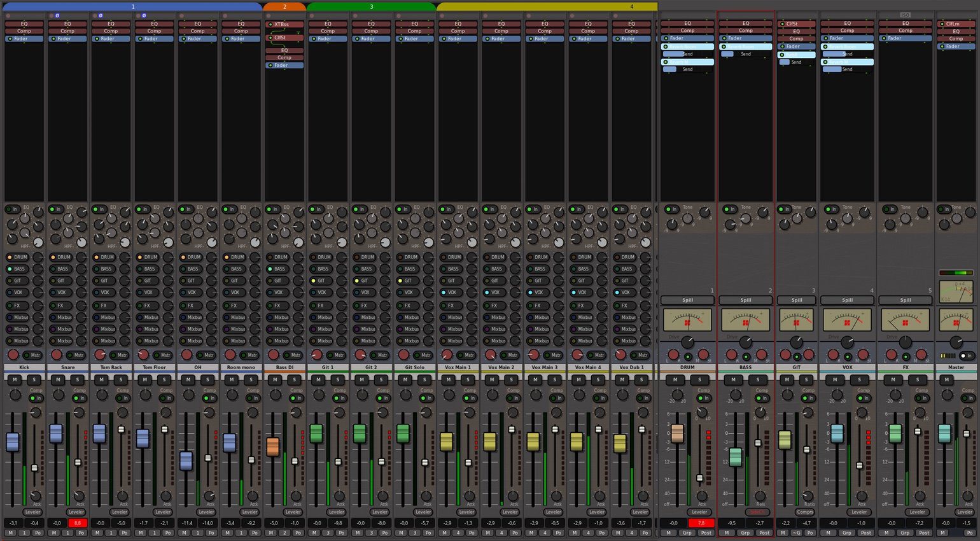Open the GIT bus Comprs mode selector
Image resolution: width=980 pixels, height=541 pixels.
pyautogui.click(x=805, y=512)
